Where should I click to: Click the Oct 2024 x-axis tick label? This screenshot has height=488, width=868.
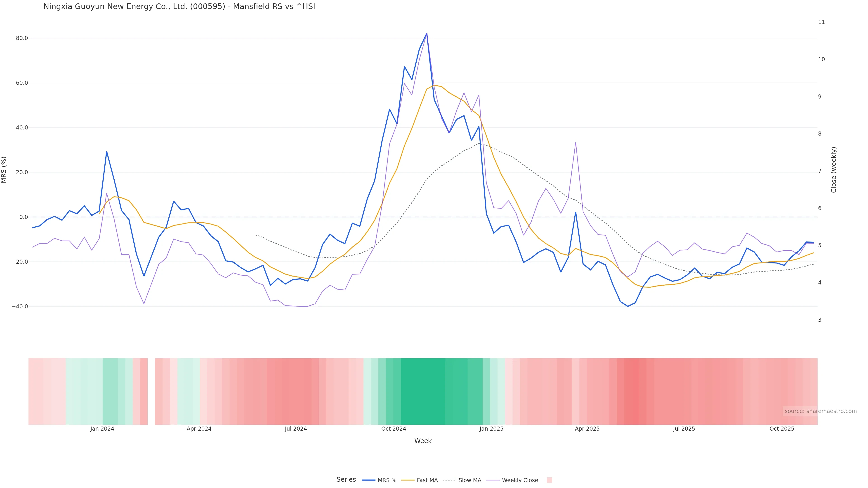(394, 429)
